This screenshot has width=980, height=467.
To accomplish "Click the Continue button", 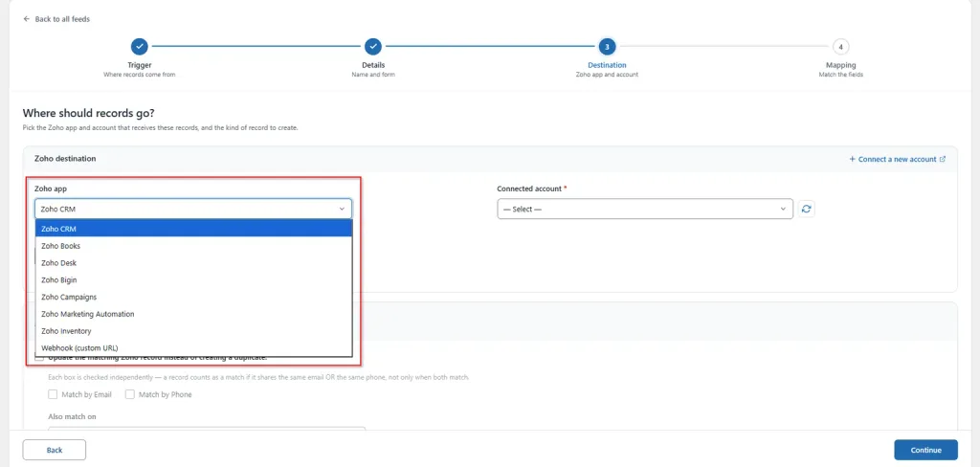I will pos(925,450).
